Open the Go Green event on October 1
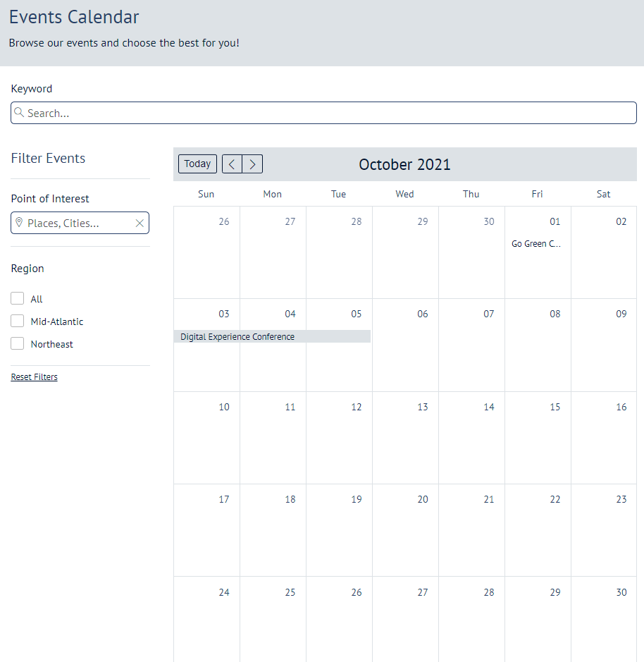 537,243
